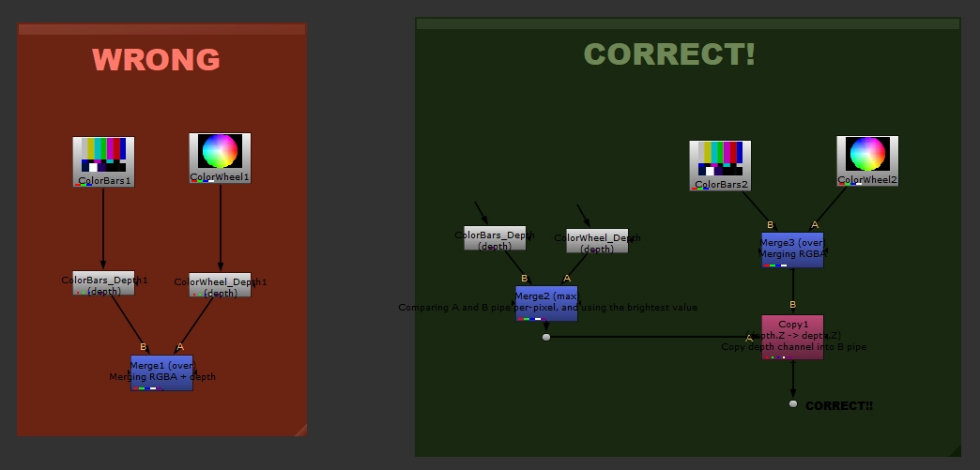Select the ColorWheel_Depth1 node

coord(220,285)
